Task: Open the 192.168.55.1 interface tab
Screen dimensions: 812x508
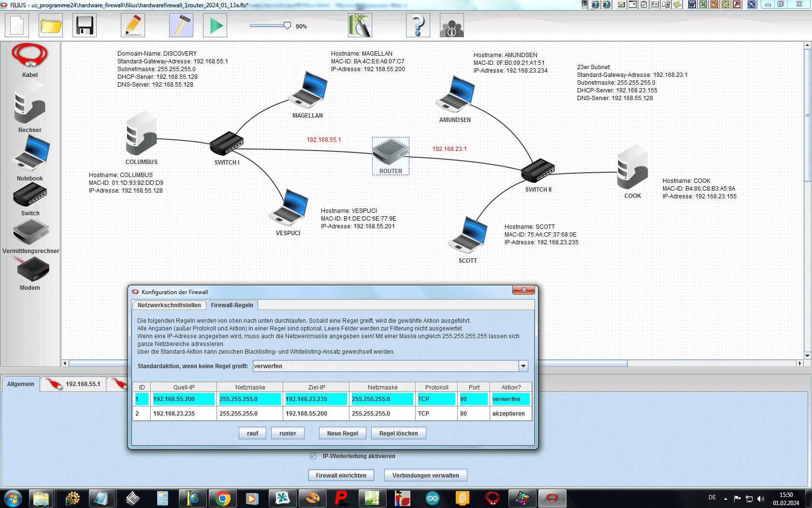Action: point(74,384)
